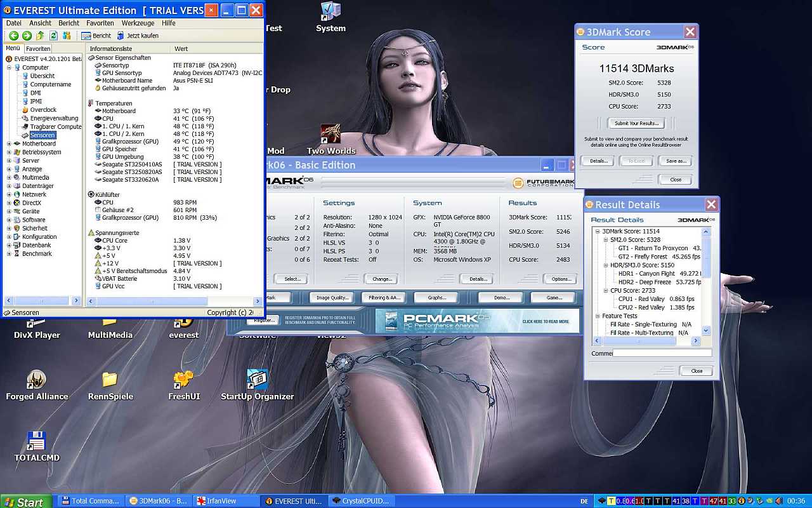Click the Game button in 3DMark06
Viewport: 812px width, 508px height.
[x=554, y=297]
